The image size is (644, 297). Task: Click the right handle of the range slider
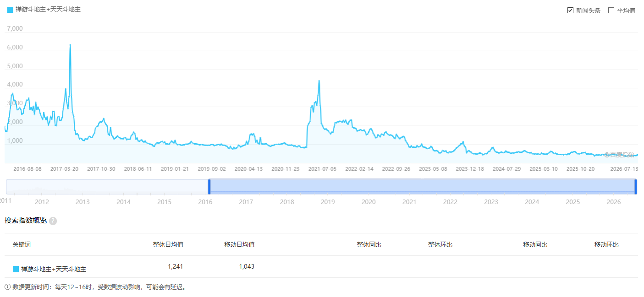636,187
